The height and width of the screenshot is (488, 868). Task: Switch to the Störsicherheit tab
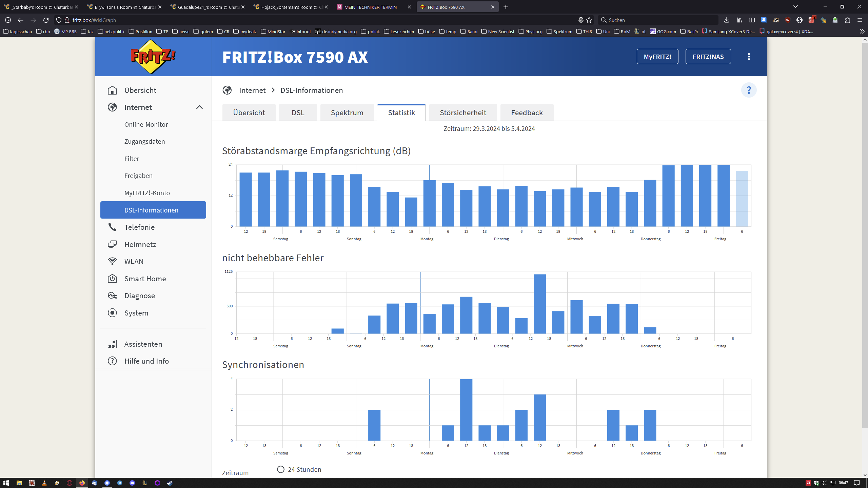pyautogui.click(x=463, y=113)
